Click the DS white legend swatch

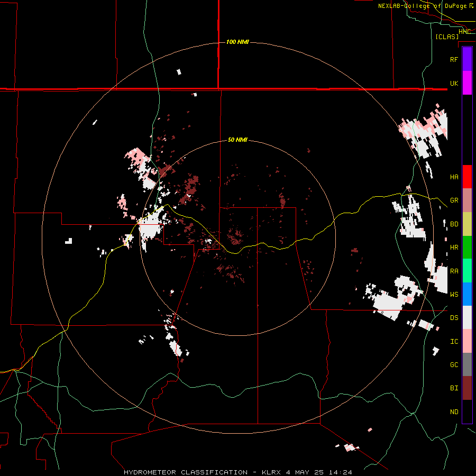coord(467,317)
